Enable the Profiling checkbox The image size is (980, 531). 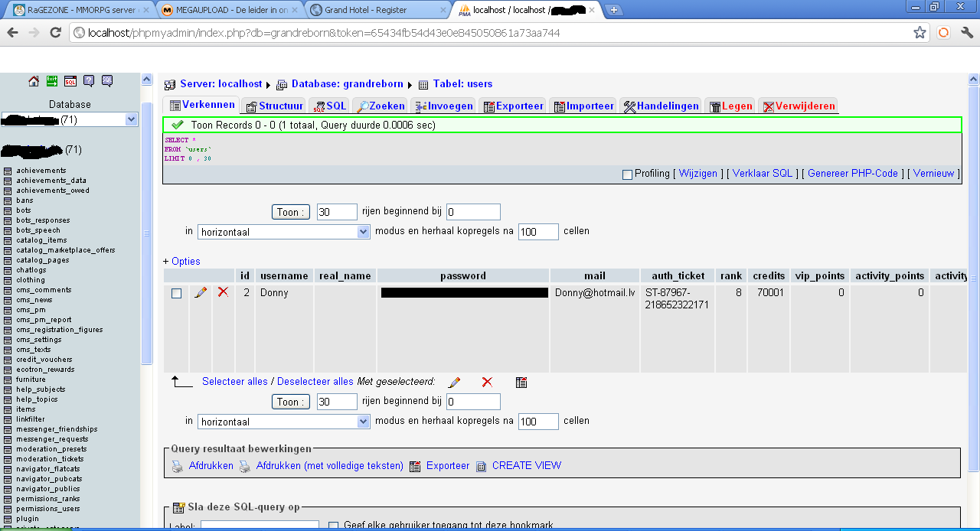(627, 174)
